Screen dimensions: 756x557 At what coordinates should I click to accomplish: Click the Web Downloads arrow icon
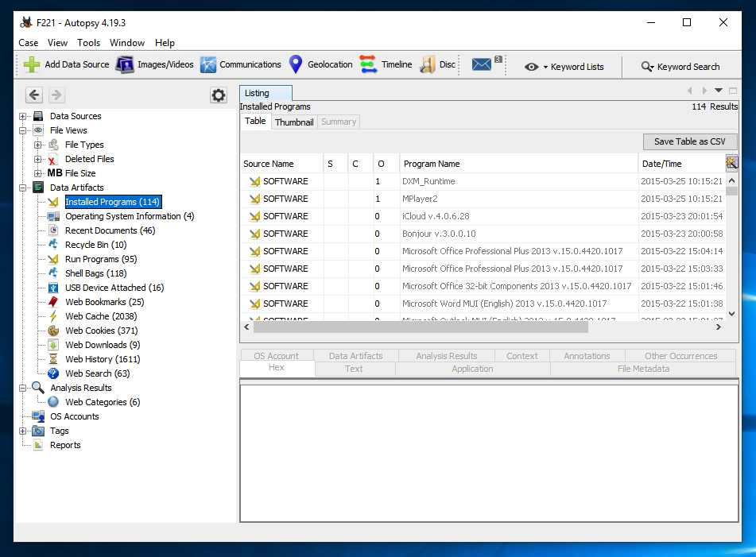pos(53,345)
